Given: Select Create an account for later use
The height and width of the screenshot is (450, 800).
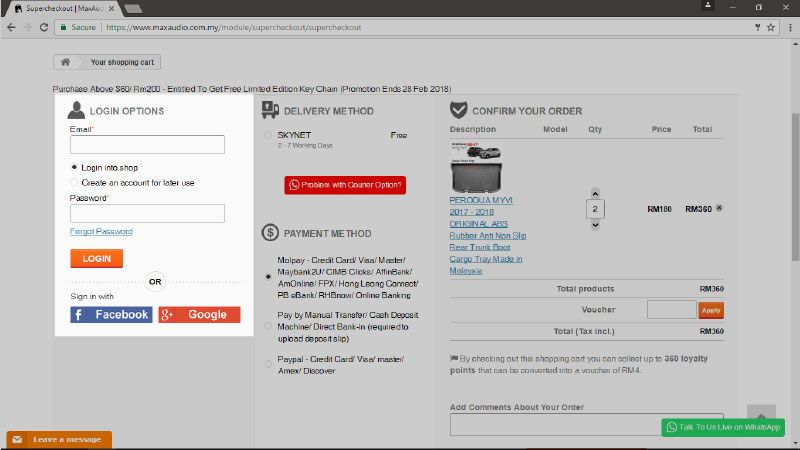Looking at the screenshot, I should [74, 183].
